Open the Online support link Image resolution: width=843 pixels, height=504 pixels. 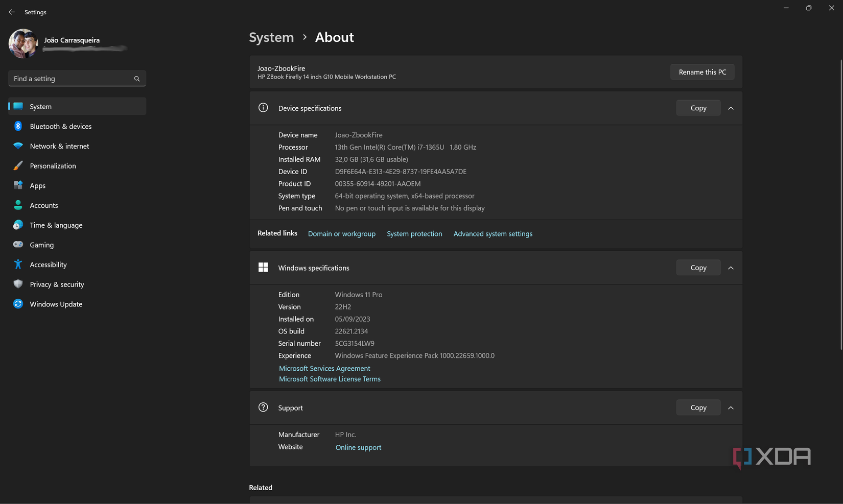pos(358,447)
